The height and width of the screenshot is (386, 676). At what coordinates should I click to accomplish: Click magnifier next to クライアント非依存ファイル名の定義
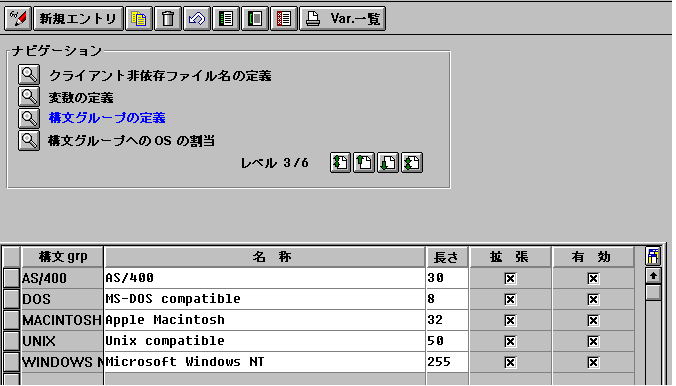(29, 75)
